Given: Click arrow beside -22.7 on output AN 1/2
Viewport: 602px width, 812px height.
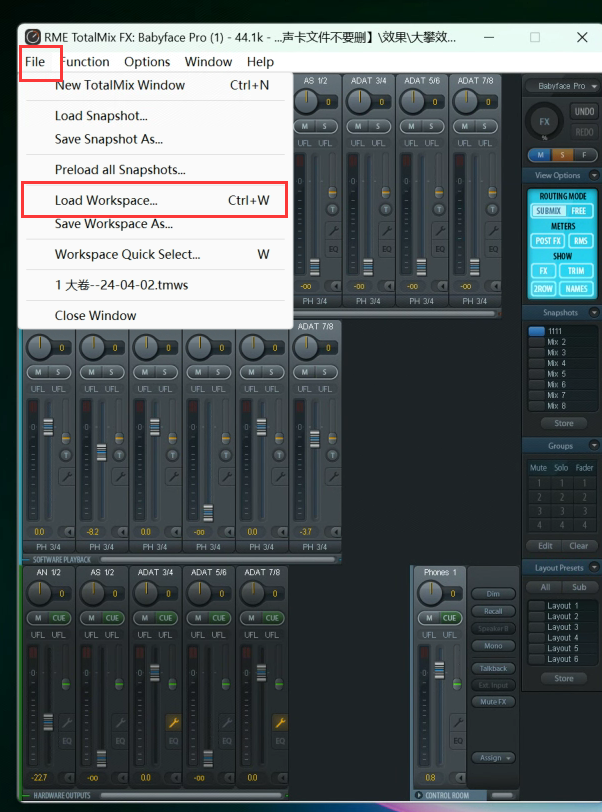Looking at the screenshot, I should click(x=68, y=777).
